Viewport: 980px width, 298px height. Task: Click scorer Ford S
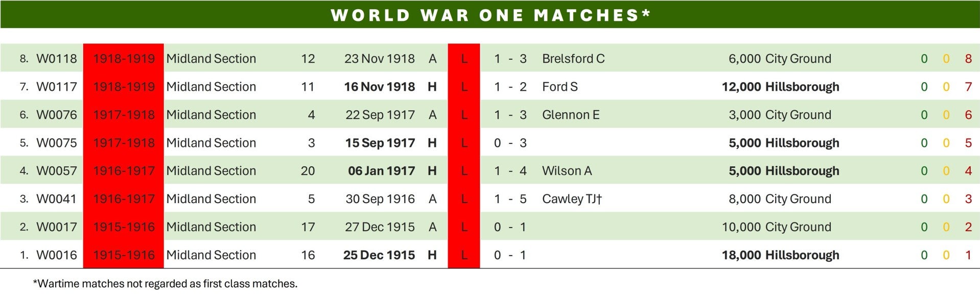coord(560,87)
